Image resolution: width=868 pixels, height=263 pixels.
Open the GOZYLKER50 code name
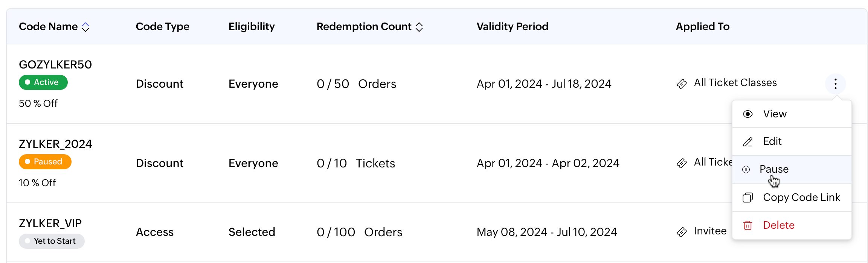[x=55, y=65]
